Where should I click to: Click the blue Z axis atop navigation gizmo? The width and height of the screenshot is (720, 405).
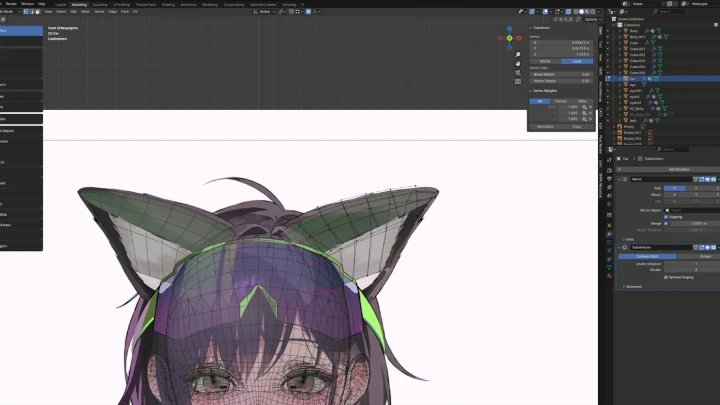[x=509, y=28]
